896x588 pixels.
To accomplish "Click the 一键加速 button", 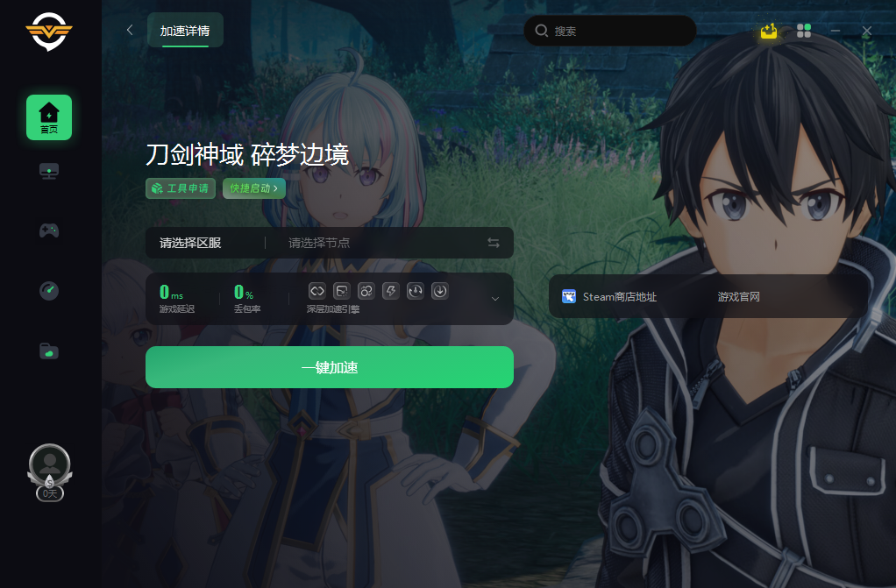I will point(330,367).
